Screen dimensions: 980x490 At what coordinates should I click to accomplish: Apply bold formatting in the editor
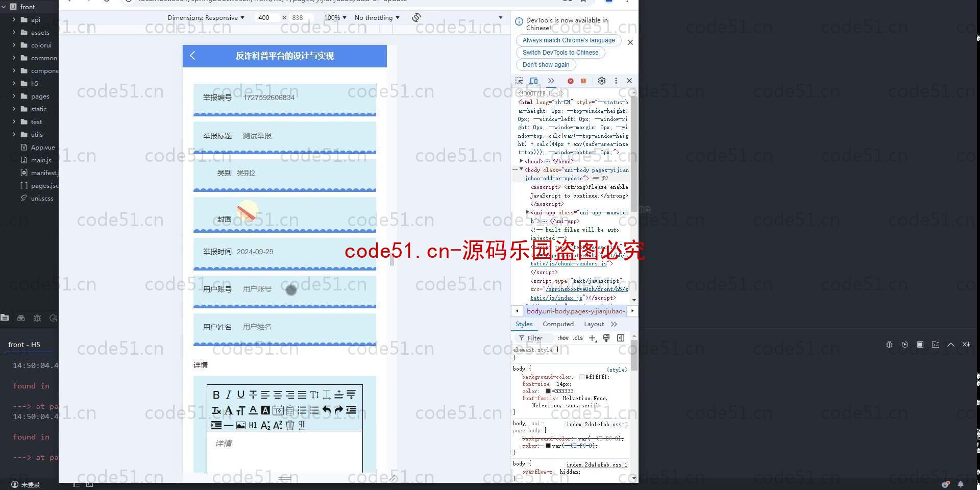click(x=216, y=395)
